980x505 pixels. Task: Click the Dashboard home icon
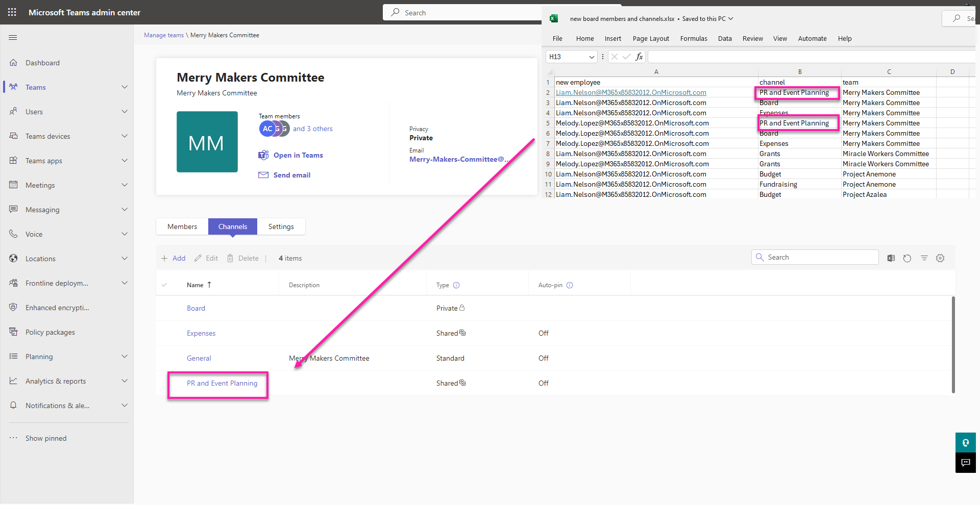tap(14, 63)
